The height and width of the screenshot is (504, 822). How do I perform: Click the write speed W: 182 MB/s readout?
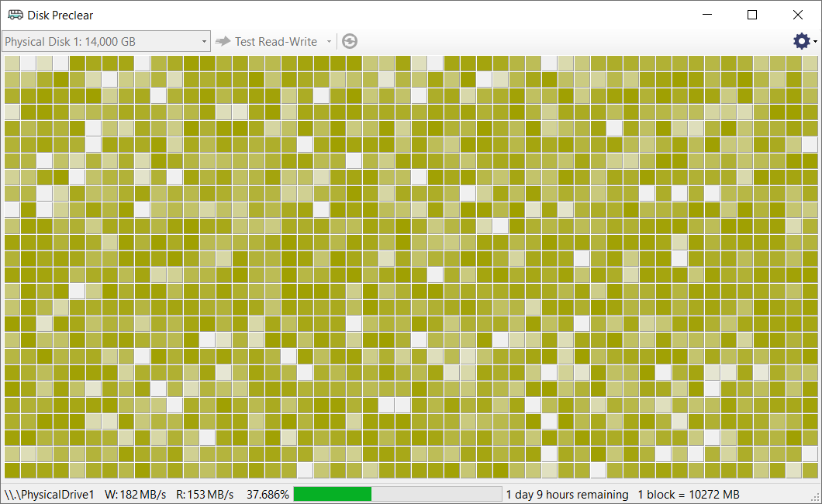pos(135,494)
